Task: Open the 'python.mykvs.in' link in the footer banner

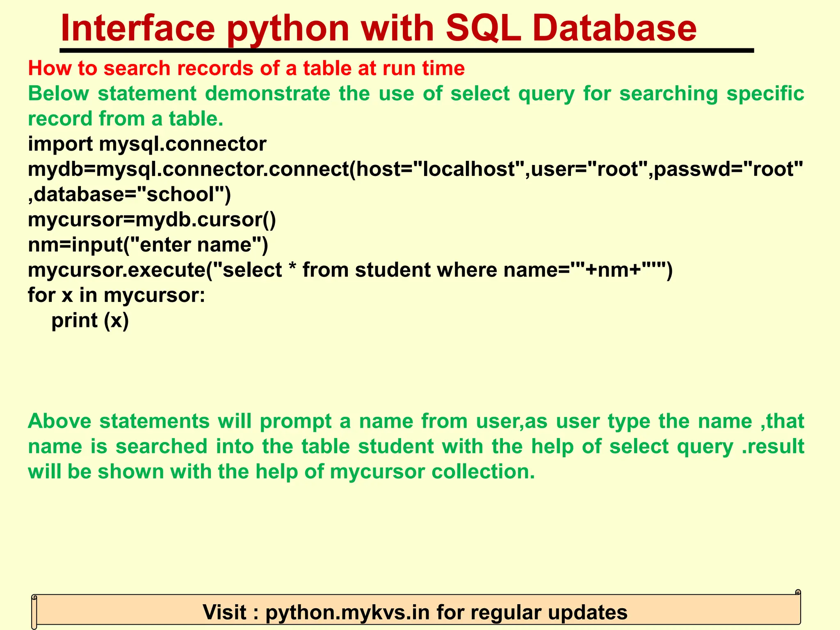Action: point(347,612)
